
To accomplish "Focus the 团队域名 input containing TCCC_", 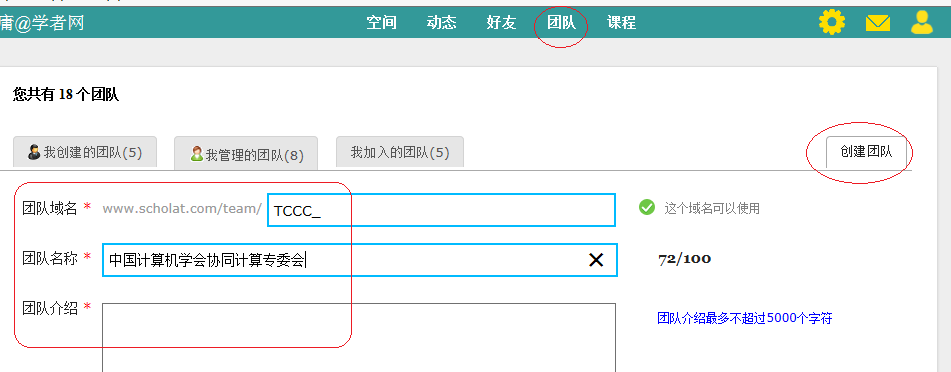I will pos(442,210).
